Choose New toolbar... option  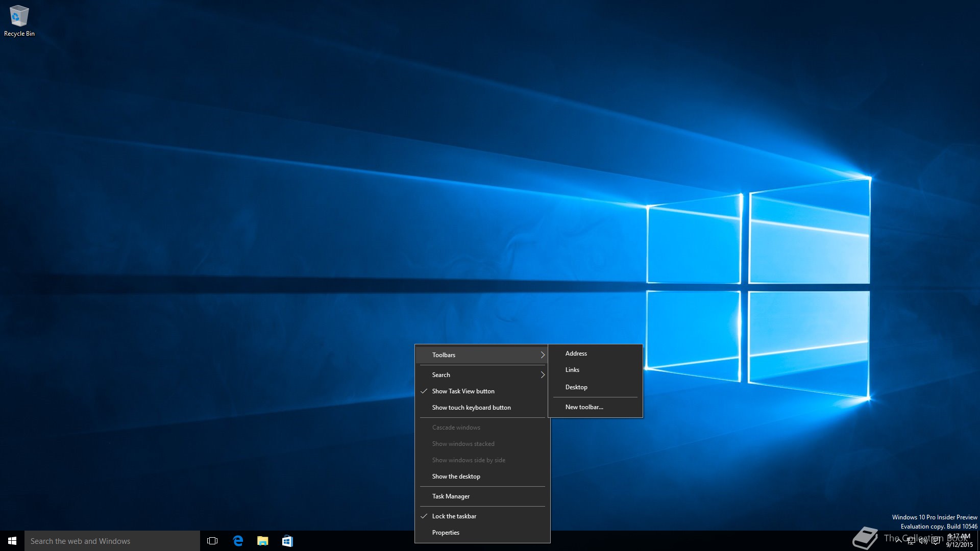pos(595,407)
